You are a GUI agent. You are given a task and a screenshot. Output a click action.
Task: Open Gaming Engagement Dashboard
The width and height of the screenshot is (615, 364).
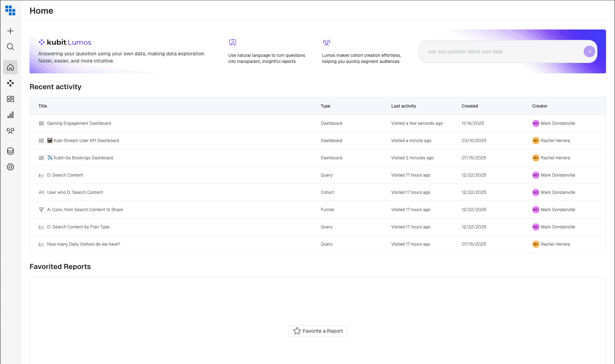coord(79,123)
